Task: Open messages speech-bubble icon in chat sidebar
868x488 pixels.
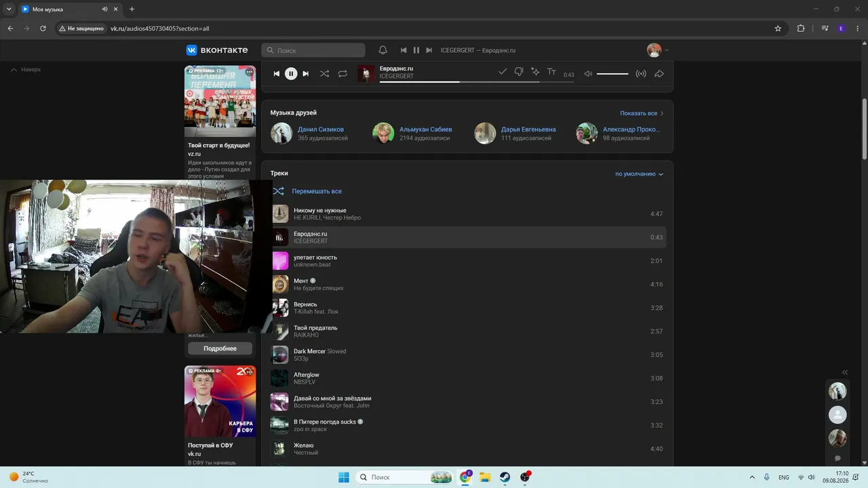Action: [837, 459]
